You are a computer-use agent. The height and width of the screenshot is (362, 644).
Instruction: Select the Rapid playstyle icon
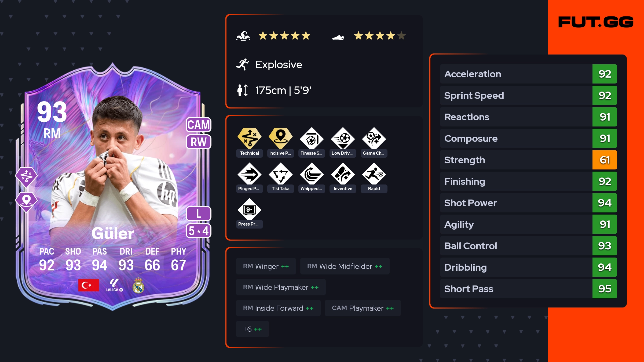point(374,174)
